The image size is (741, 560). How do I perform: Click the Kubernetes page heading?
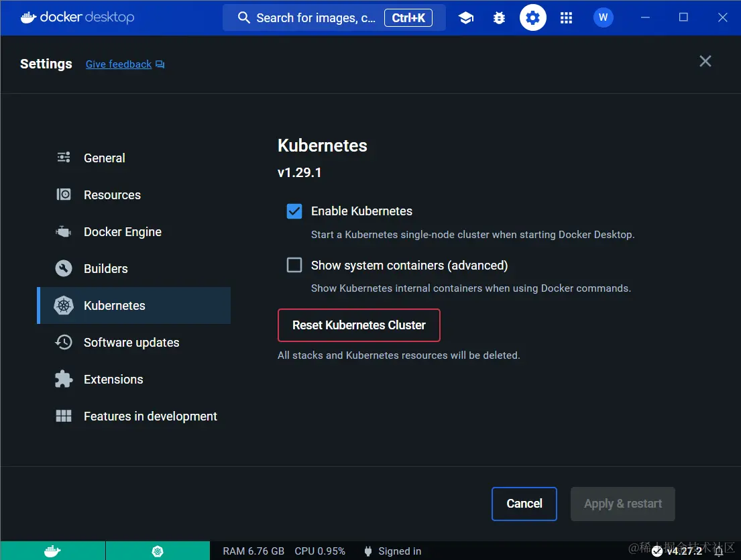(x=323, y=146)
